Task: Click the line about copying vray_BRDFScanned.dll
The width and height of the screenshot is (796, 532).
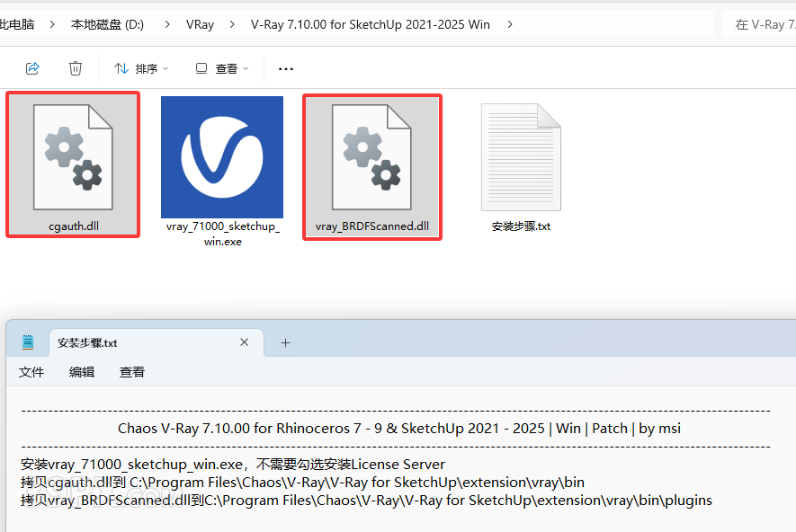Action: (367, 501)
